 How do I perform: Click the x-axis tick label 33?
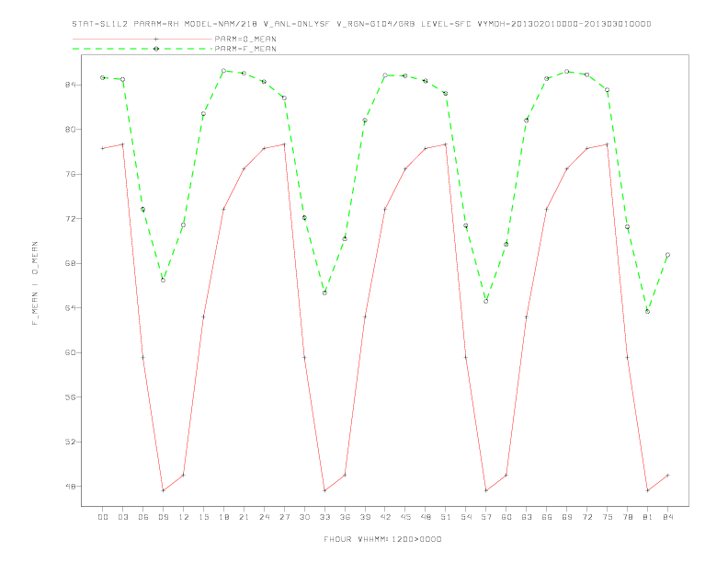click(325, 517)
